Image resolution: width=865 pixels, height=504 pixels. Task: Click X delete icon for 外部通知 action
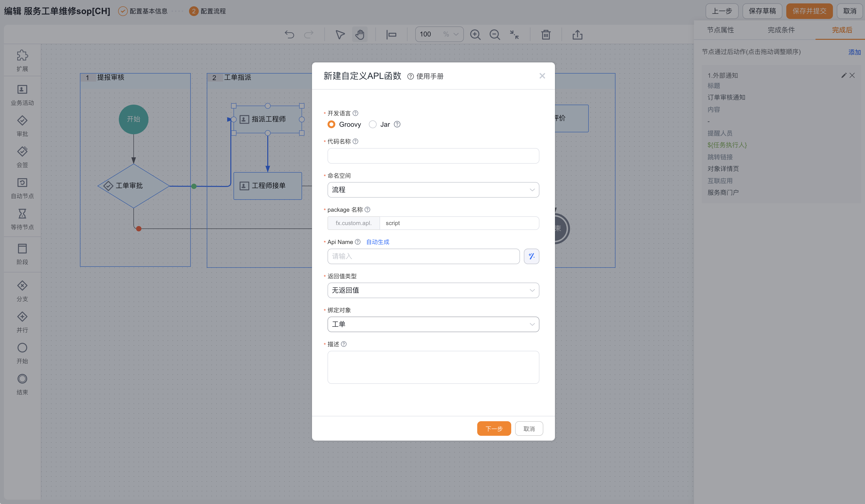click(852, 76)
